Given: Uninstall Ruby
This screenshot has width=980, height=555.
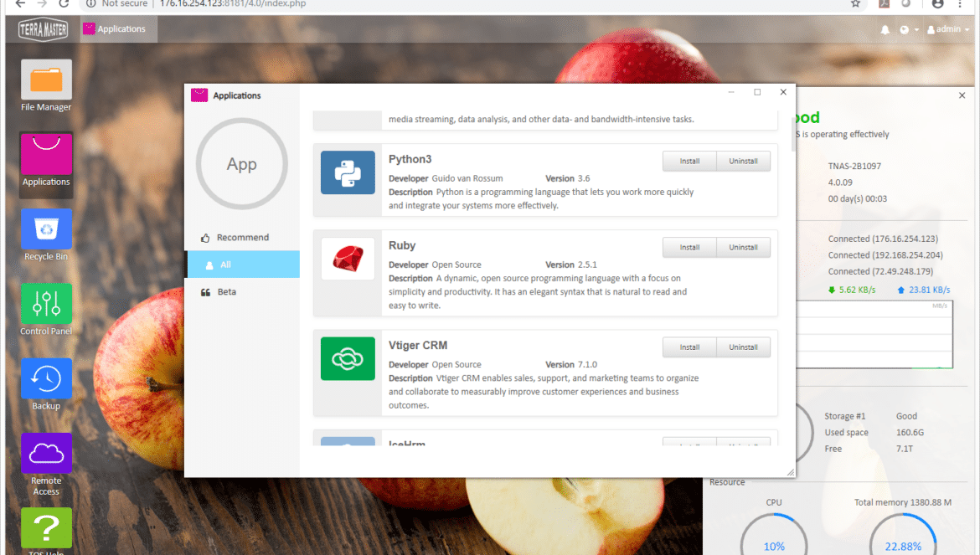Looking at the screenshot, I should click(743, 247).
